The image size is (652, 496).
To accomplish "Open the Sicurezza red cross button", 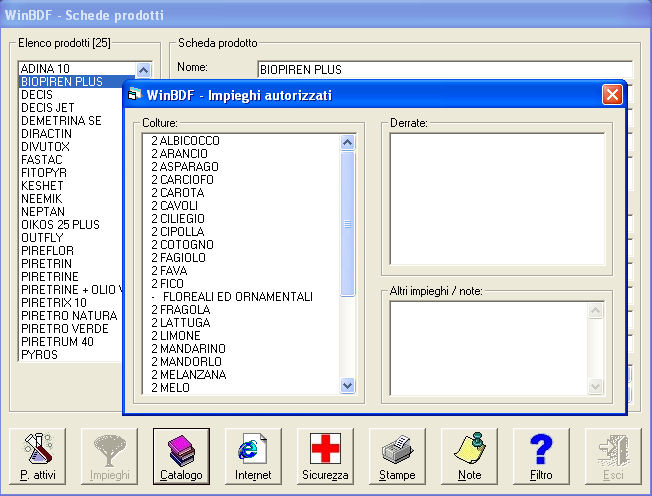I will [x=325, y=457].
